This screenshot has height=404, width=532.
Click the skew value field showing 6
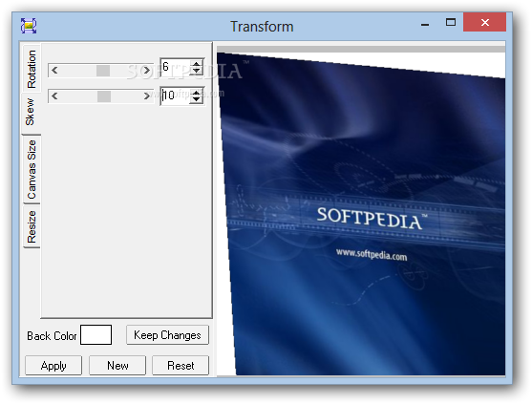176,67
